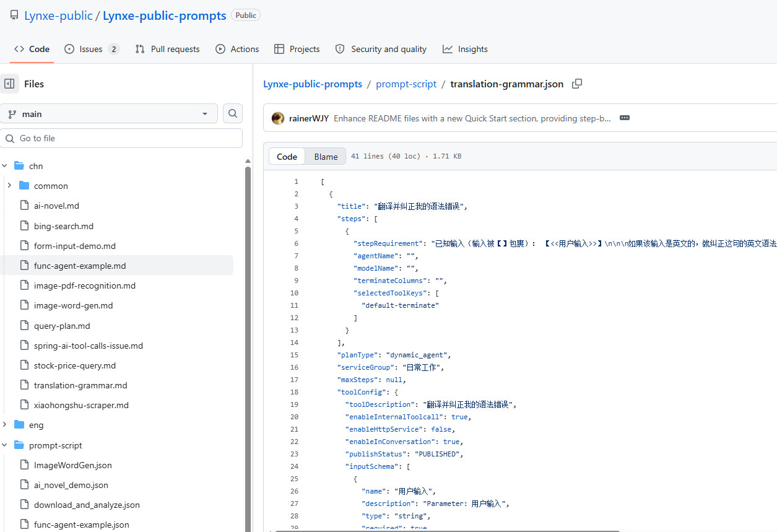Collapse the chn folder
Viewport: 777px width, 532px height.
click(5, 166)
